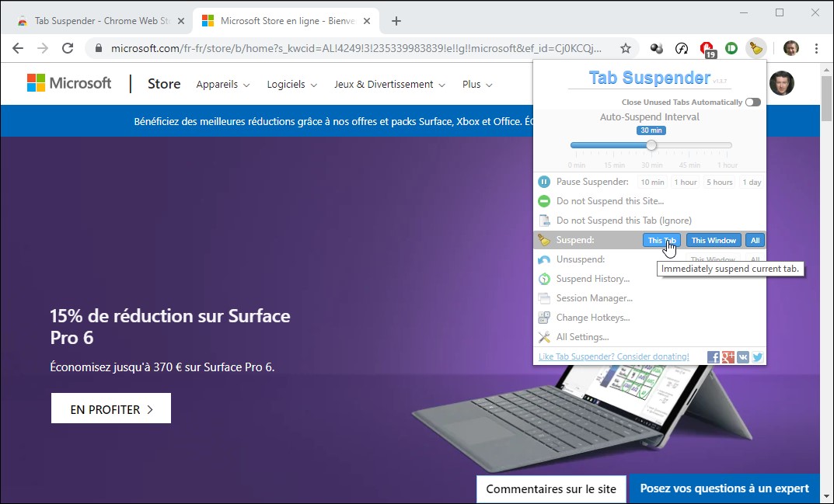Expand the Jeux & Divertissement dropdown
Screen dimensions: 834x504
389,84
